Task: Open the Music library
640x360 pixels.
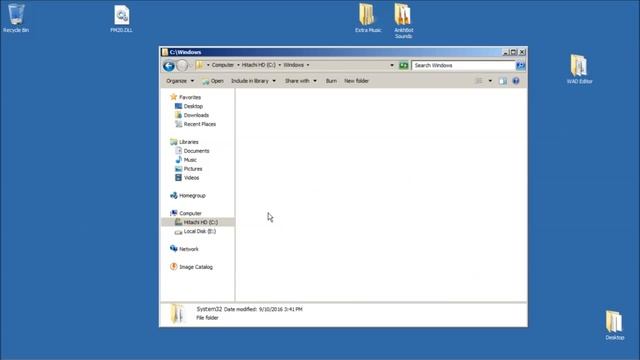Action: 190,160
